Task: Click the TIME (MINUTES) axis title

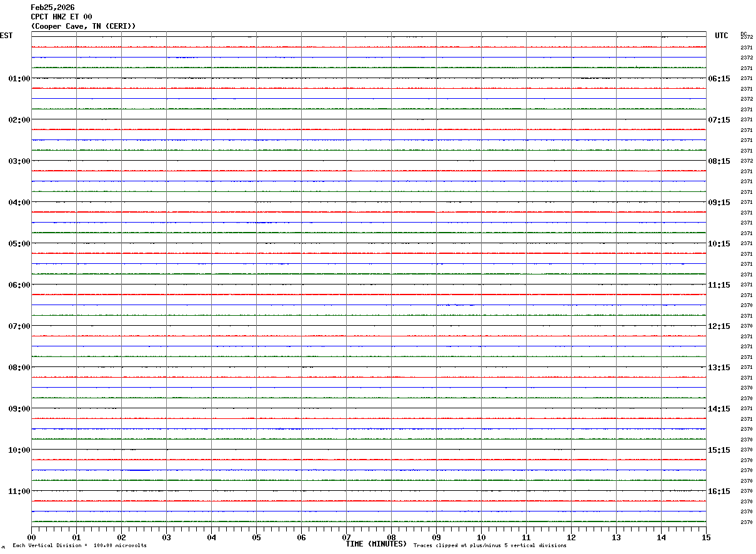Action: (x=376, y=544)
